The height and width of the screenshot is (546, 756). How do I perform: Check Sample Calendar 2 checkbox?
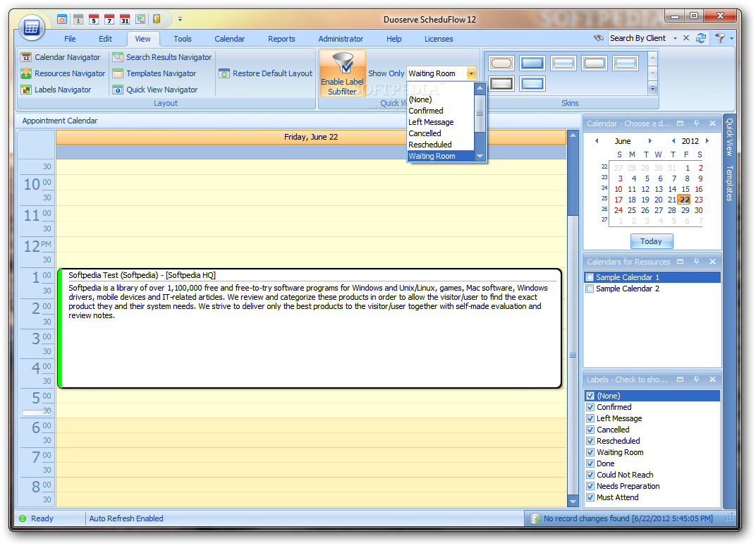click(589, 289)
